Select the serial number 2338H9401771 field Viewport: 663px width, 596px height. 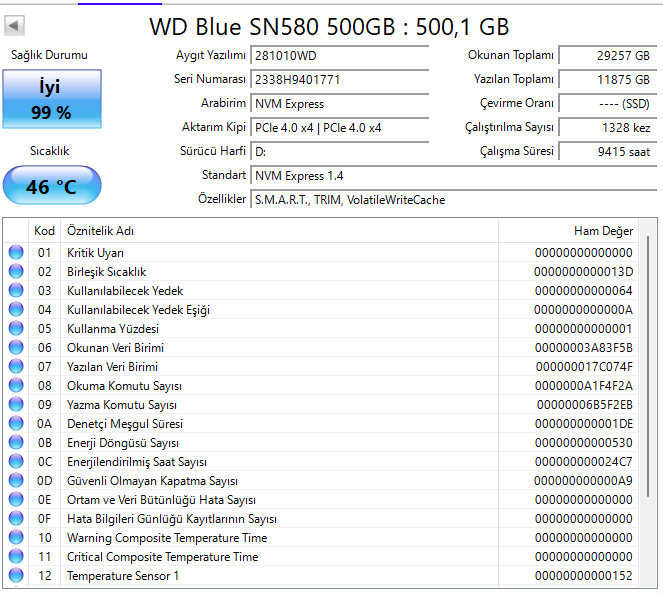coord(340,80)
